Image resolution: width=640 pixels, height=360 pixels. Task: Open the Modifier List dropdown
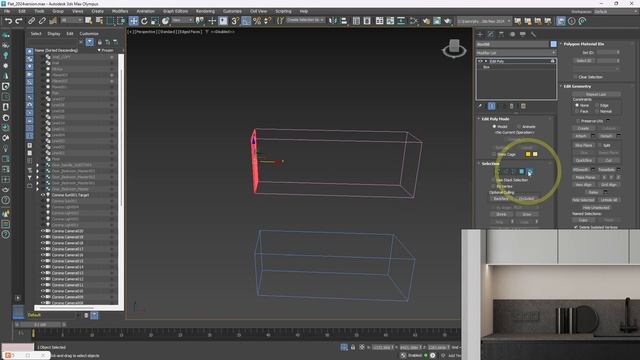(516, 53)
